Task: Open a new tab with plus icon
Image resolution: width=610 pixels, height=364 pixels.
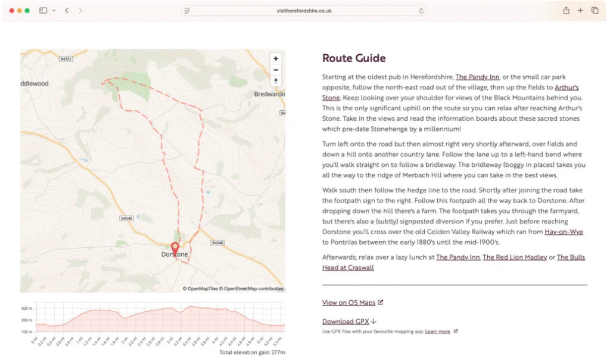Action: point(580,11)
